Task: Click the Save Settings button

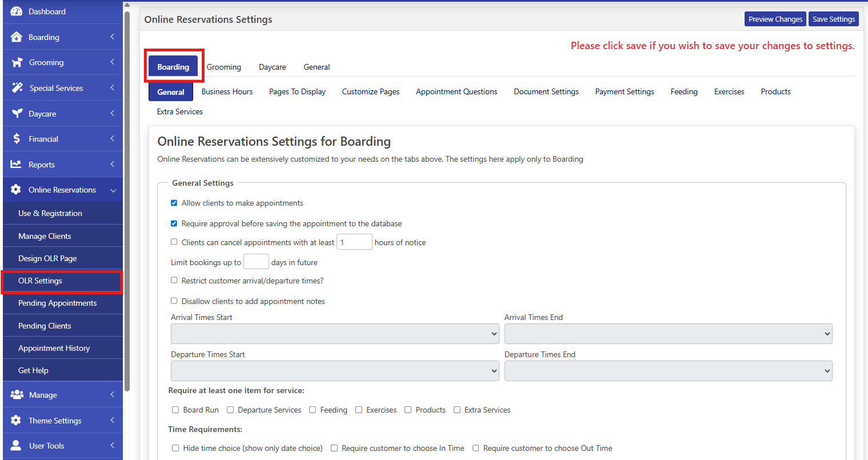Action: point(833,19)
